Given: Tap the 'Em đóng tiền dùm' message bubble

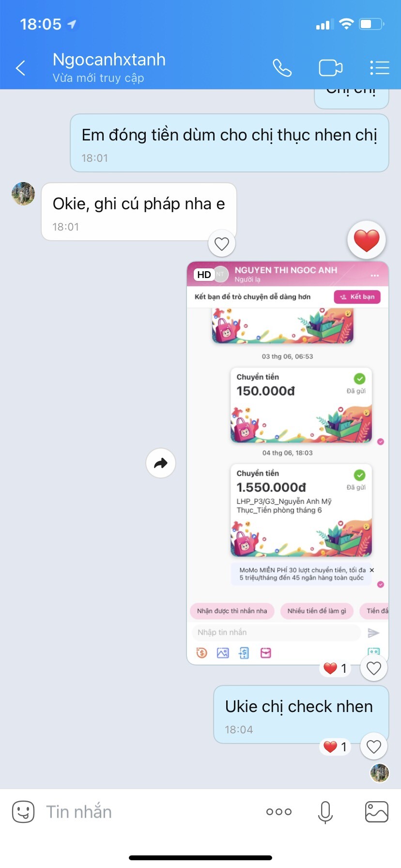Looking at the screenshot, I should click(x=230, y=143).
